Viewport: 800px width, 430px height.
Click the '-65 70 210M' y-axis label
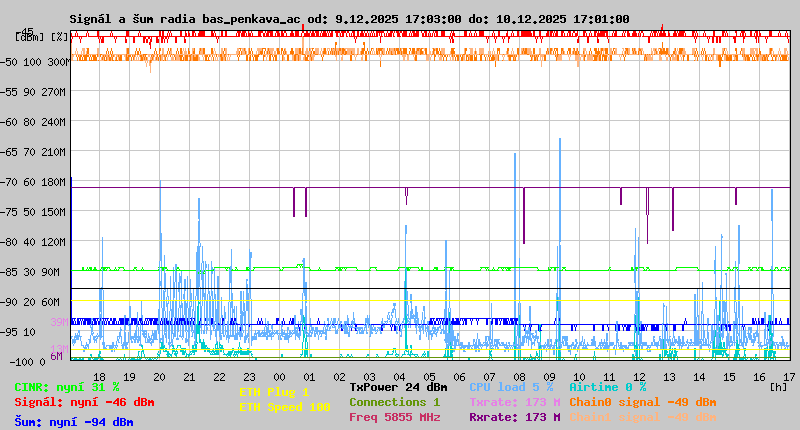click(33, 152)
